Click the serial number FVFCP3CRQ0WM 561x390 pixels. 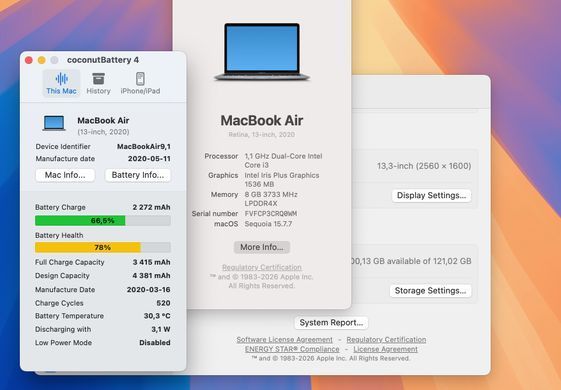[271, 214]
